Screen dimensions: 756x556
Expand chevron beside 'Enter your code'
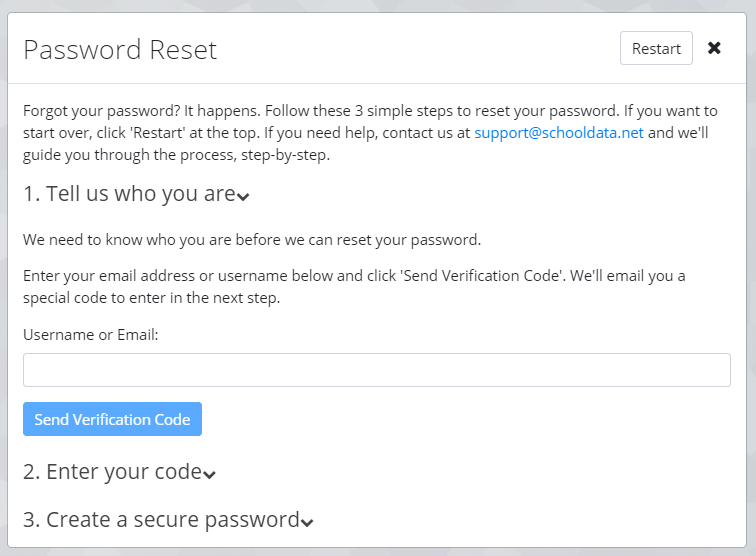click(209, 474)
